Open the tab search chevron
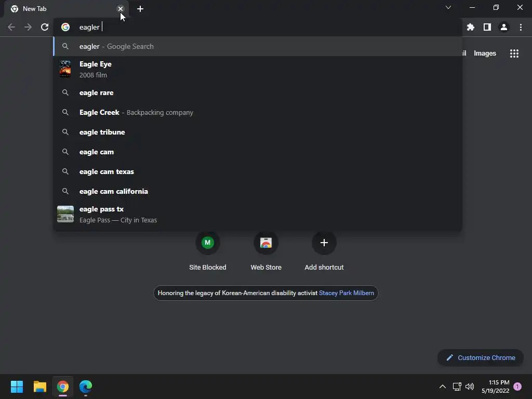 click(x=448, y=7)
